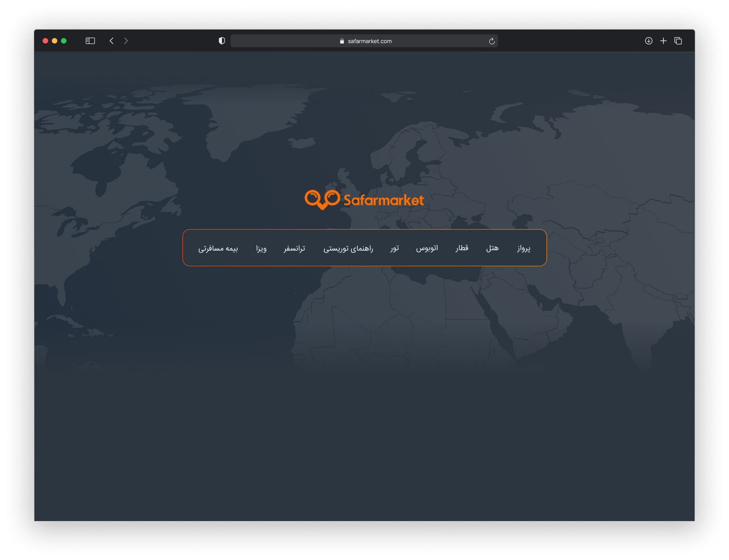This screenshot has height=560, width=729.
Task: Toggle the Safari sidebar panel icon
Action: point(90,41)
